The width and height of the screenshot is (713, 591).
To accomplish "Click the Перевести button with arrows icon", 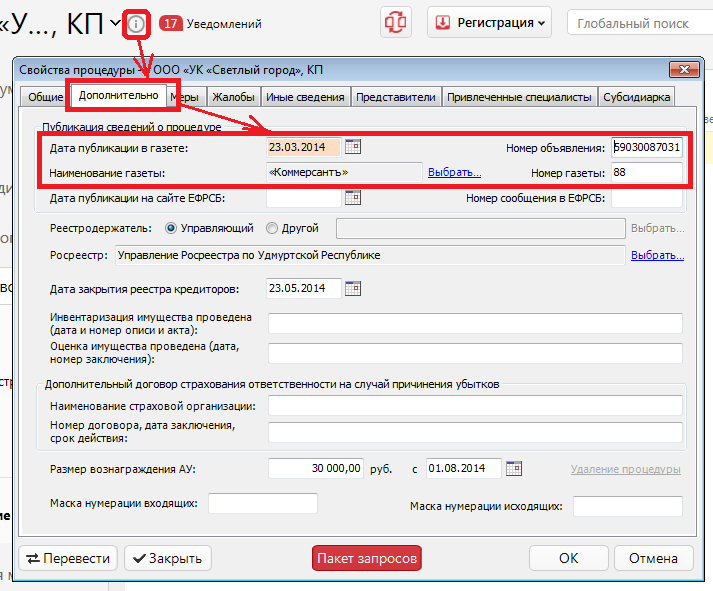I will pyautogui.click(x=68, y=558).
